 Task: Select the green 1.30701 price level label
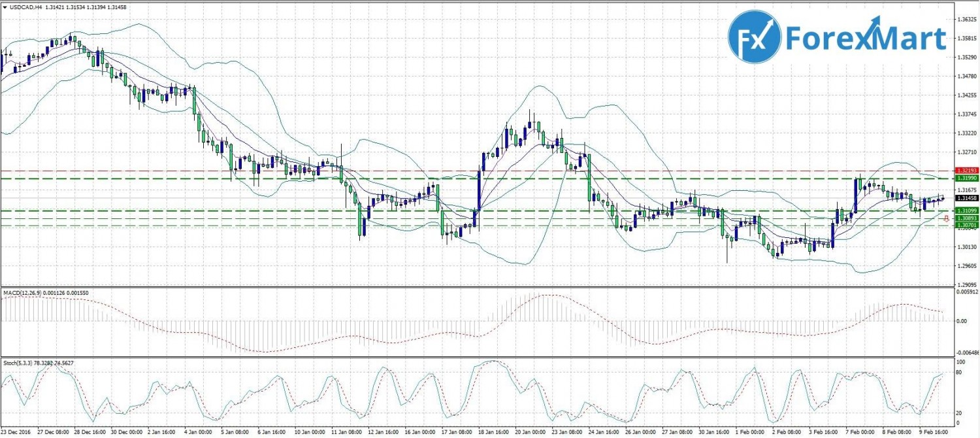(x=965, y=226)
